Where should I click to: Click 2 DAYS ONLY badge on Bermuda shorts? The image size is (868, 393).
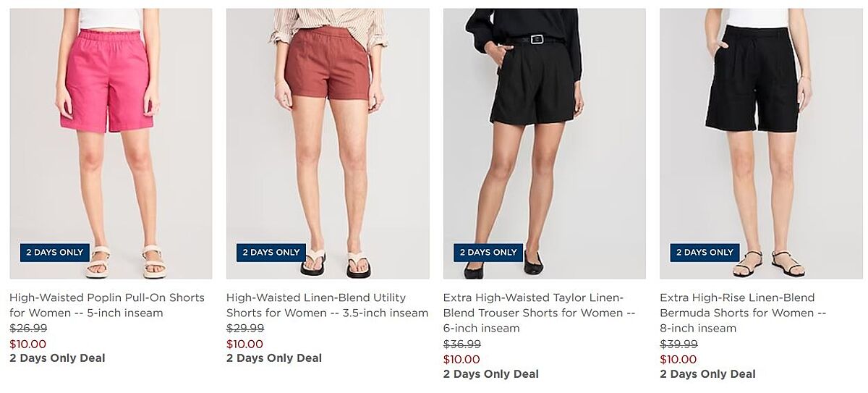click(705, 253)
